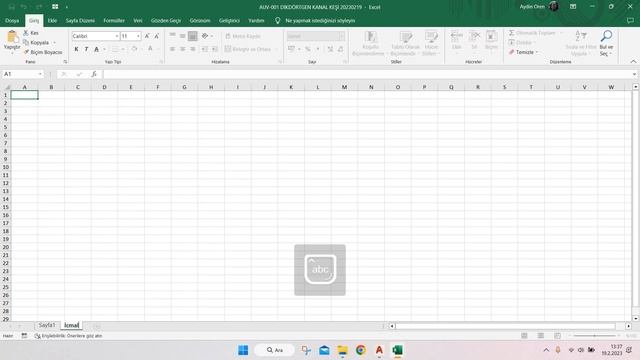Toggle bold K formatting
This screenshot has width=640, height=360.
76,49
